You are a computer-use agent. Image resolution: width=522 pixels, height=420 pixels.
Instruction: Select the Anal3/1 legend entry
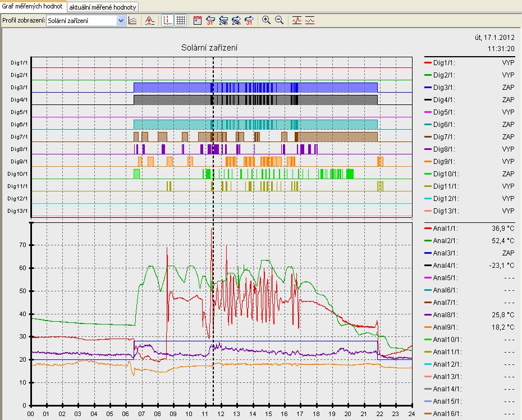[x=469, y=253]
